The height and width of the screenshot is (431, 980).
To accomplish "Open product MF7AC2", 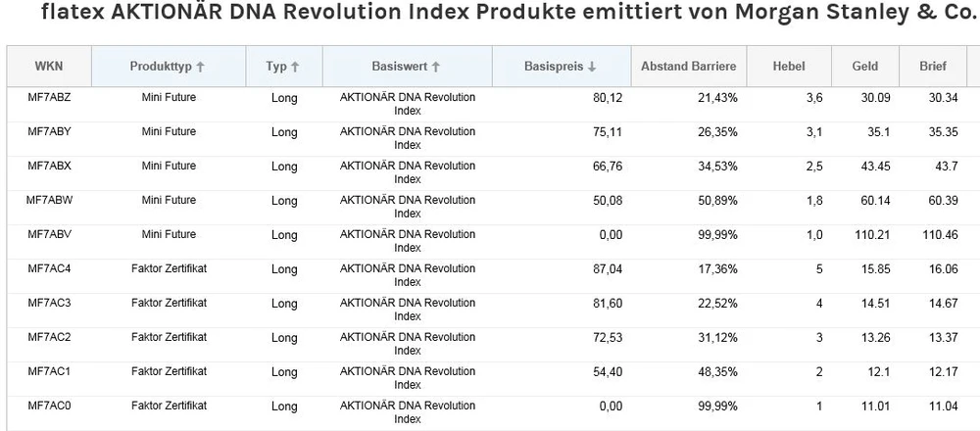I will (49, 337).
